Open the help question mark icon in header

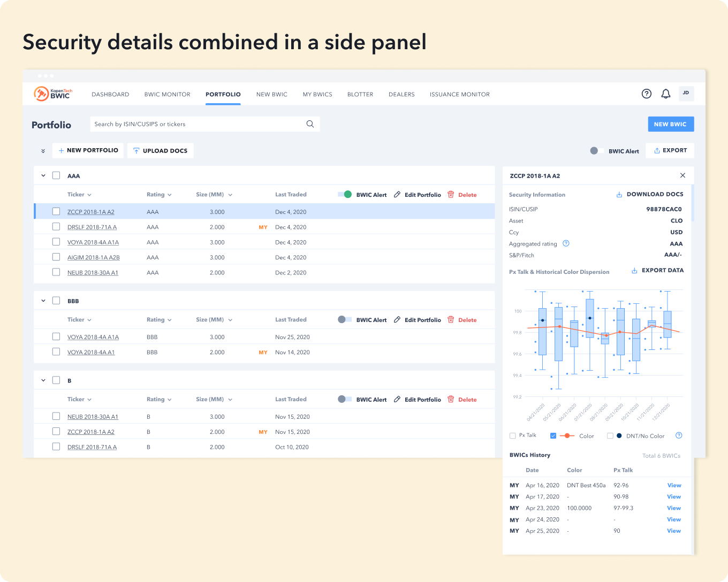point(647,94)
